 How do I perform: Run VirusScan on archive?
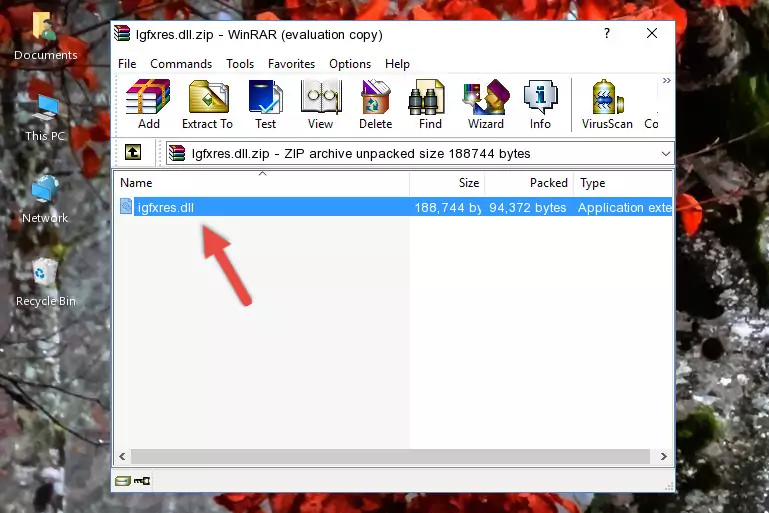[x=607, y=104]
